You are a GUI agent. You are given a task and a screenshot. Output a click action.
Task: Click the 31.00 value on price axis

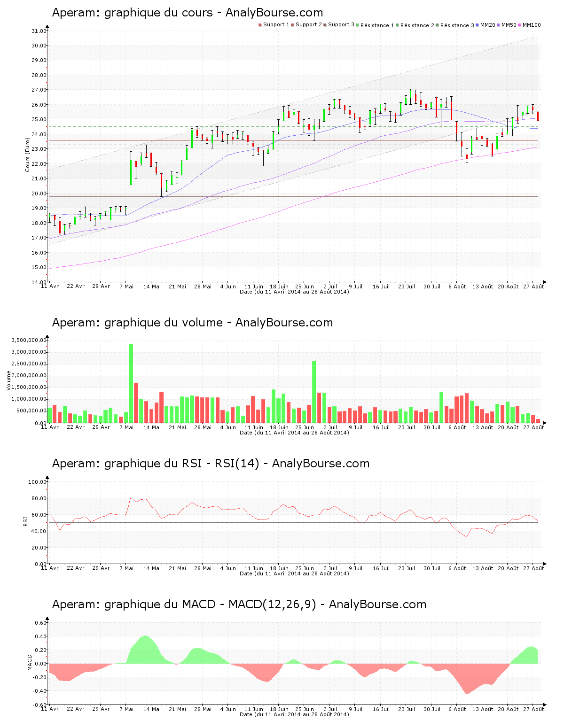click(39, 31)
